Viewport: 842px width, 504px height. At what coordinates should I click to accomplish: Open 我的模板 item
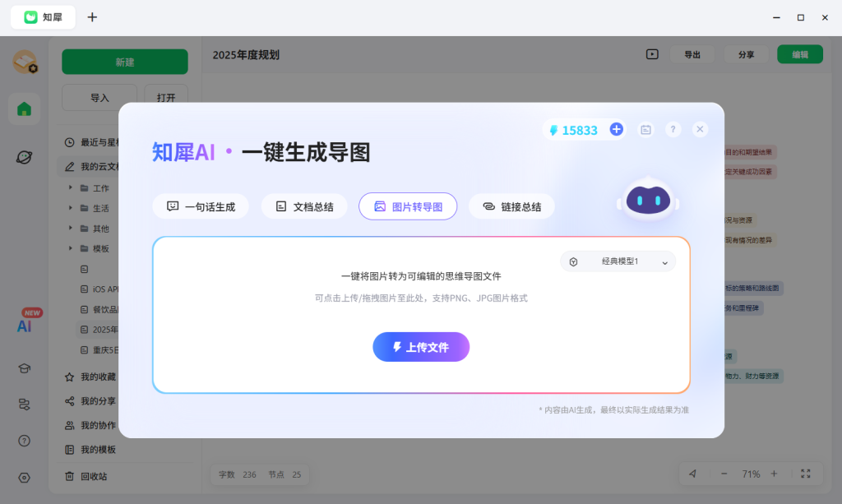pyautogui.click(x=90, y=450)
